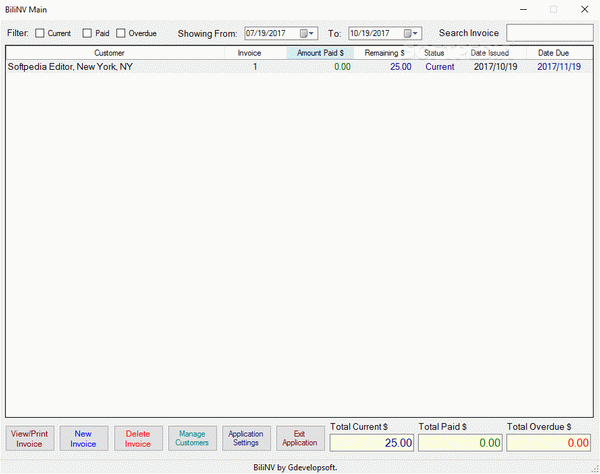
Task: Open Manage Customers
Action: (192, 438)
